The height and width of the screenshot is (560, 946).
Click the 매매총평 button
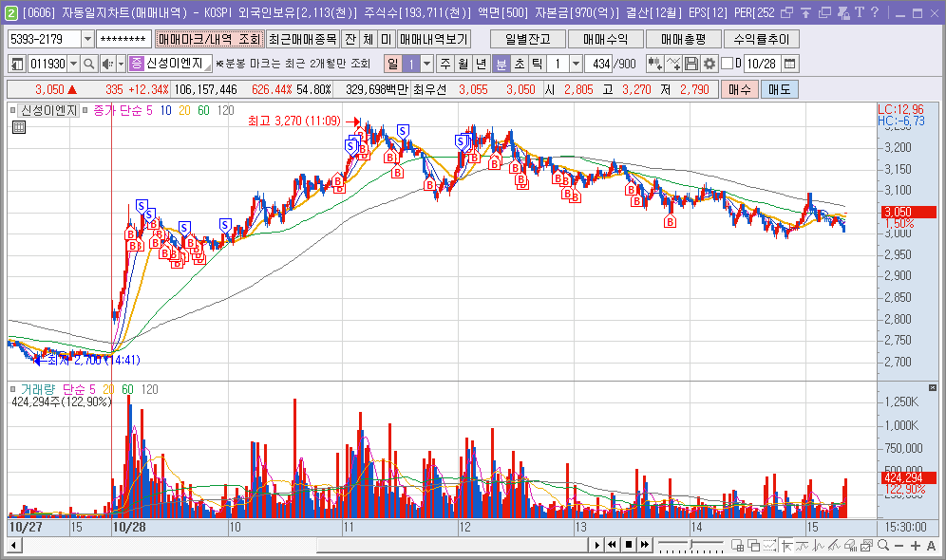(x=684, y=39)
